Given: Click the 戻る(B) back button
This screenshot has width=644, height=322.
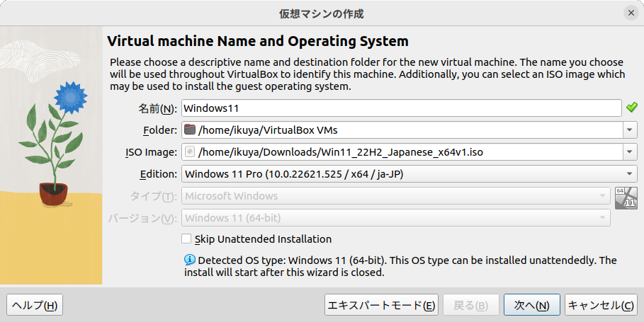Looking at the screenshot, I should tap(470, 305).
